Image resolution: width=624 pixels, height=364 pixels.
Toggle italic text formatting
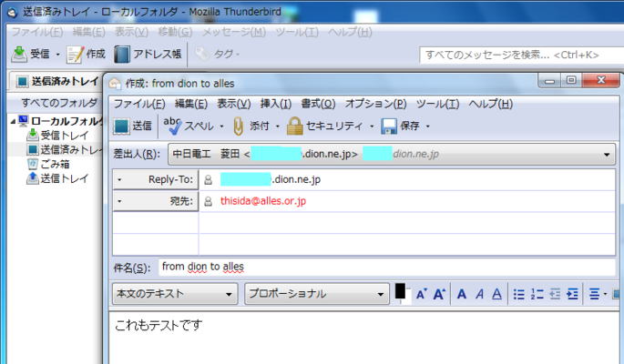(480, 294)
